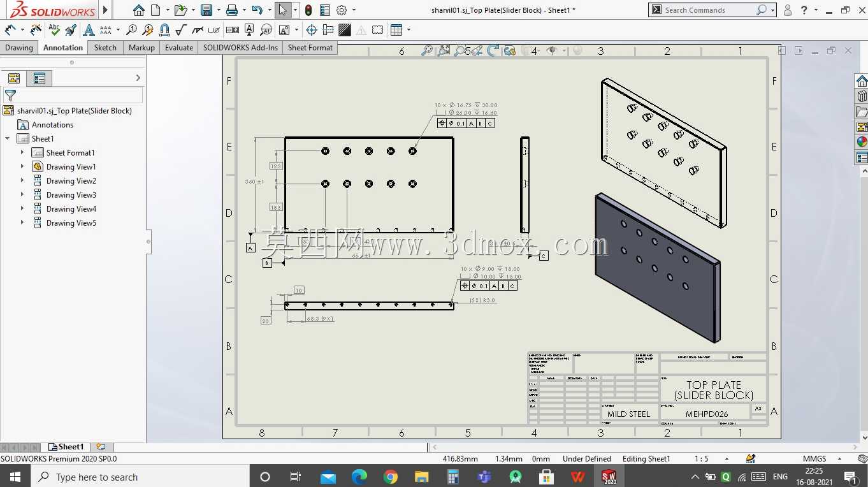Viewport: 868px width, 487px height.
Task: Click the Home welcome icon
Action: click(139, 10)
